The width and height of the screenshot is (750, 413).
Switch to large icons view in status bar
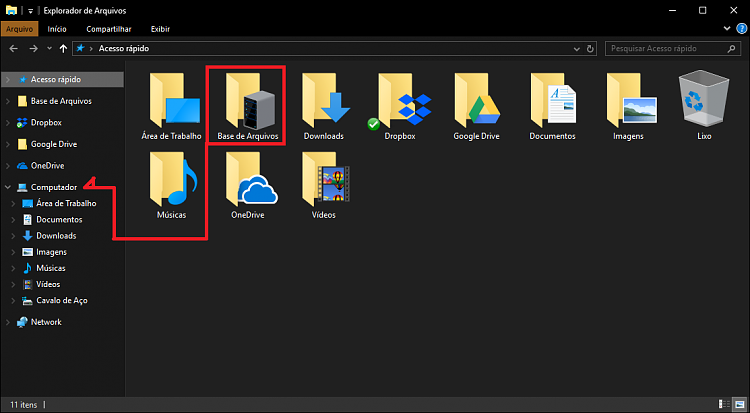739,404
